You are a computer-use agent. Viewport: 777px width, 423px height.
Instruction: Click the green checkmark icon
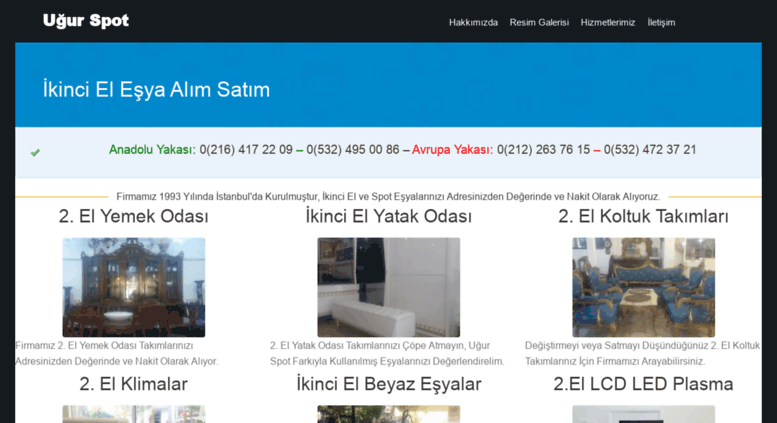[x=35, y=153]
